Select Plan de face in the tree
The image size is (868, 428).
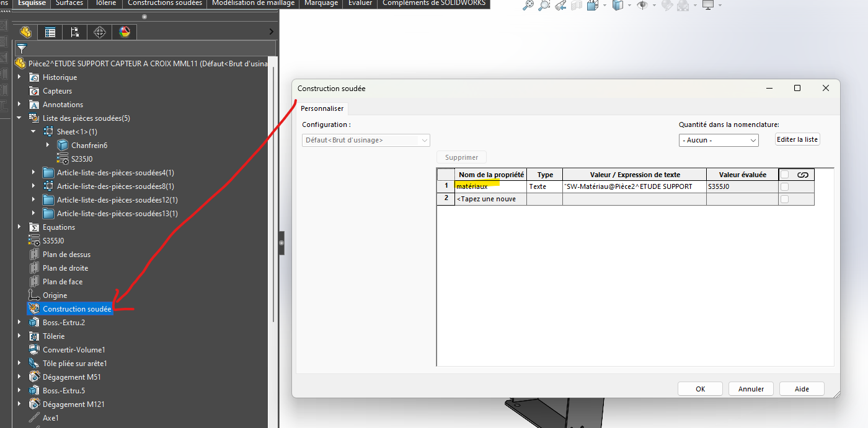click(63, 282)
